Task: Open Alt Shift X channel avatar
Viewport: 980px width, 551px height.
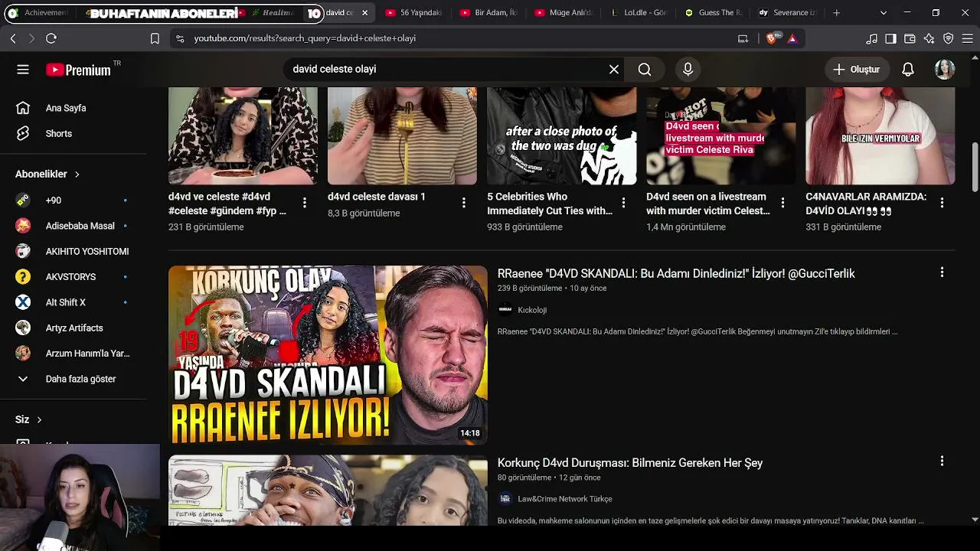Action: click(23, 302)
